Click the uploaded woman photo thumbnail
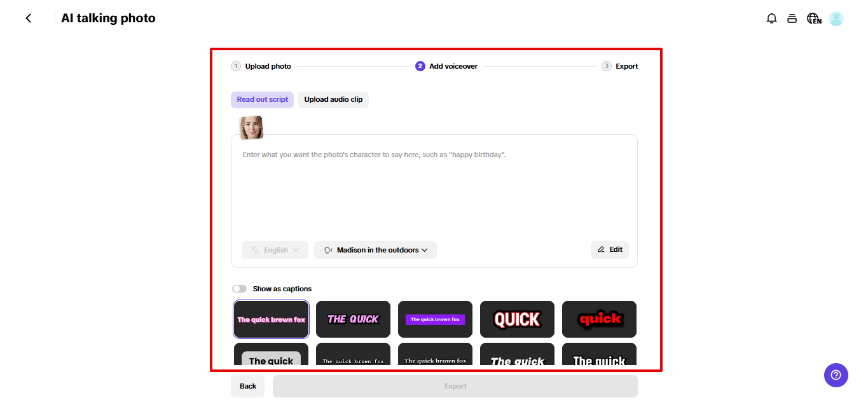The image size is (868, 407). pos(251,127)
